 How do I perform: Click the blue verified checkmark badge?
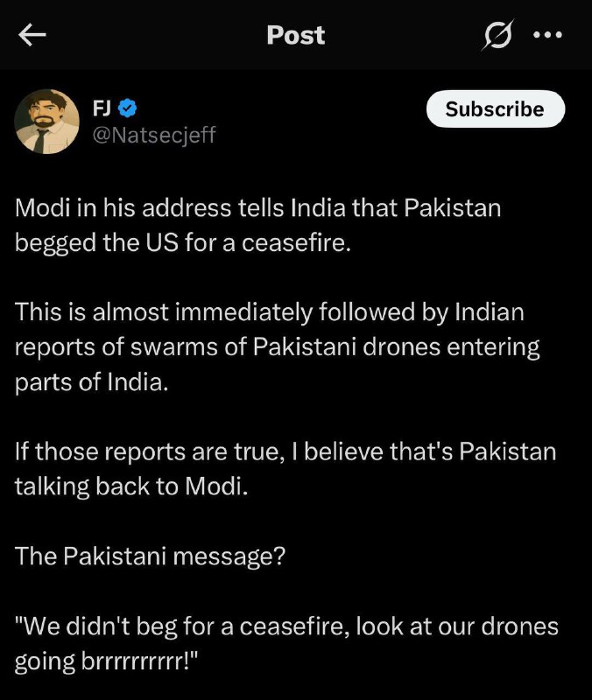(x=127, y=108)
